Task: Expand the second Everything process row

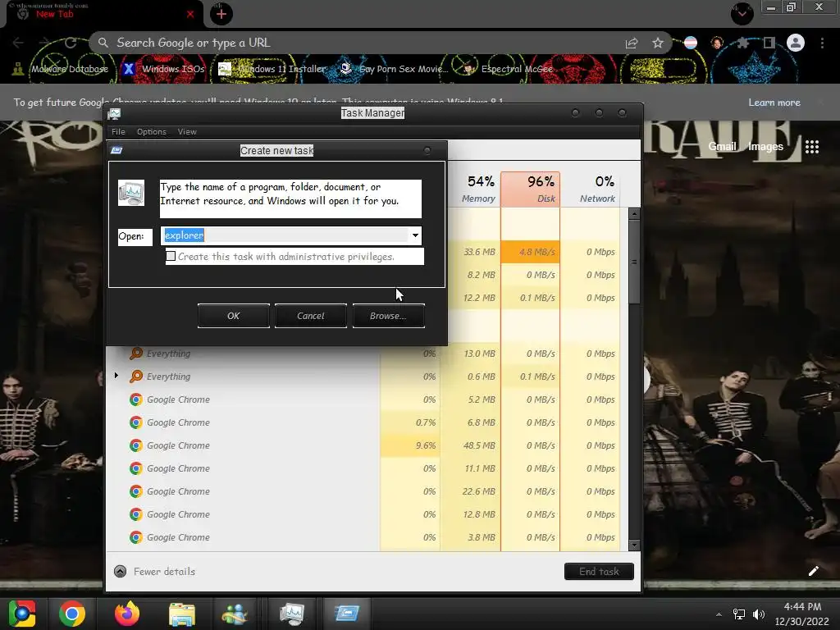Action: click(x=116, y=376)
